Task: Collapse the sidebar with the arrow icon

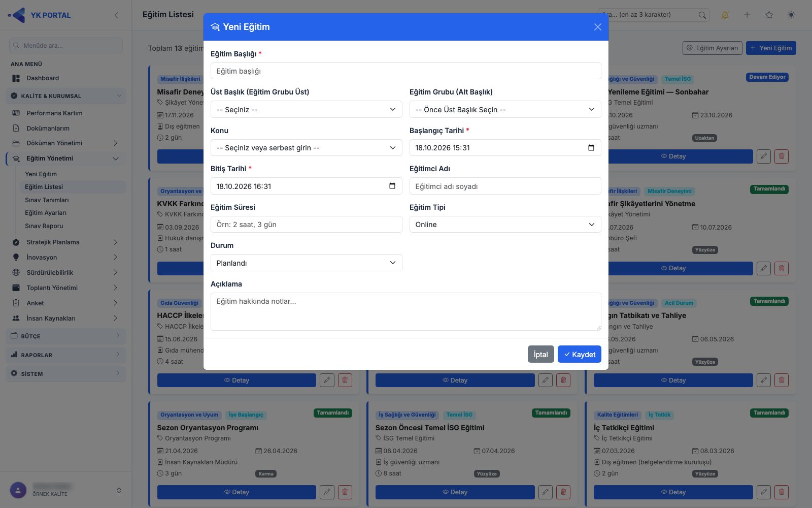Action: (x=116, y=15)
